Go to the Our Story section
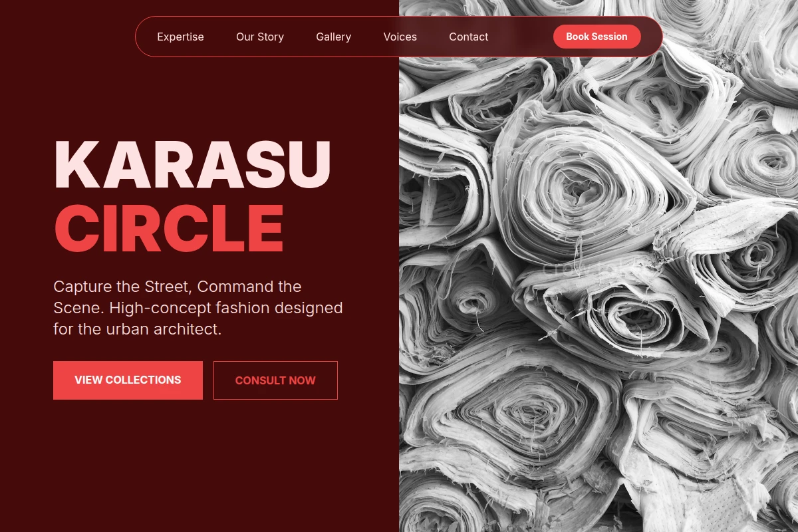 tap(260, 37)
